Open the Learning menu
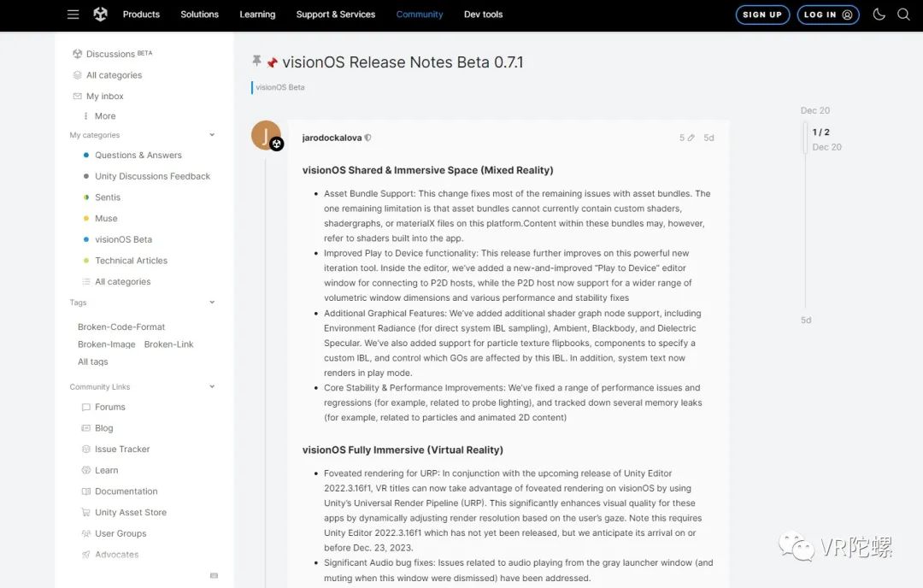Viewport: 923px width, 588px height. tap(257, 15)
